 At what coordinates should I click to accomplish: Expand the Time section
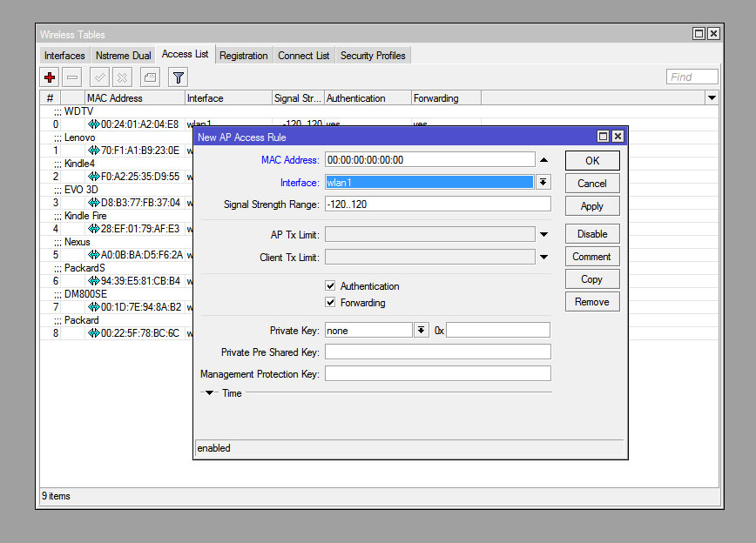[x=210, y=393]
